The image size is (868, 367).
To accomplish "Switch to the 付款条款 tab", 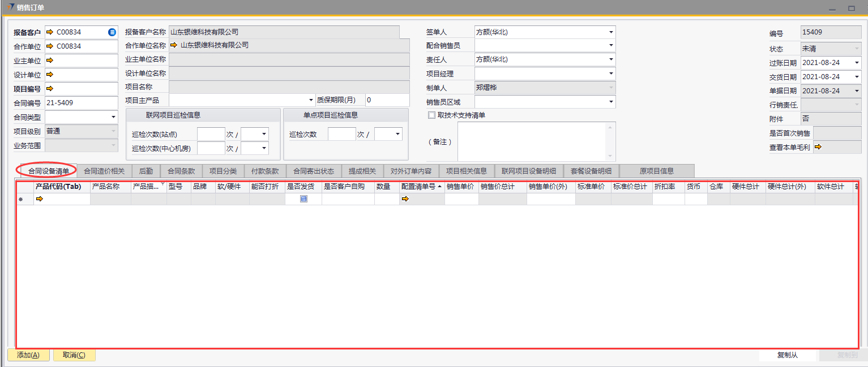I will pos(264,171).
